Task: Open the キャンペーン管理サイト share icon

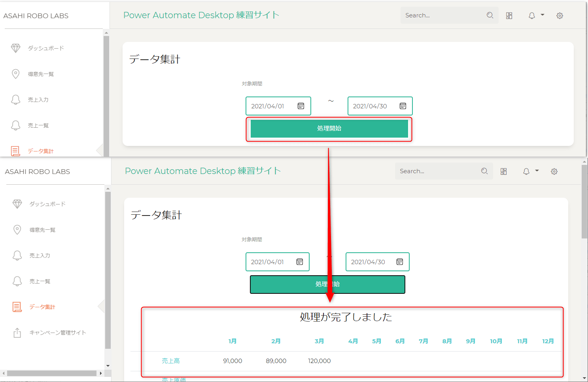Action: (x=17, y=333)
